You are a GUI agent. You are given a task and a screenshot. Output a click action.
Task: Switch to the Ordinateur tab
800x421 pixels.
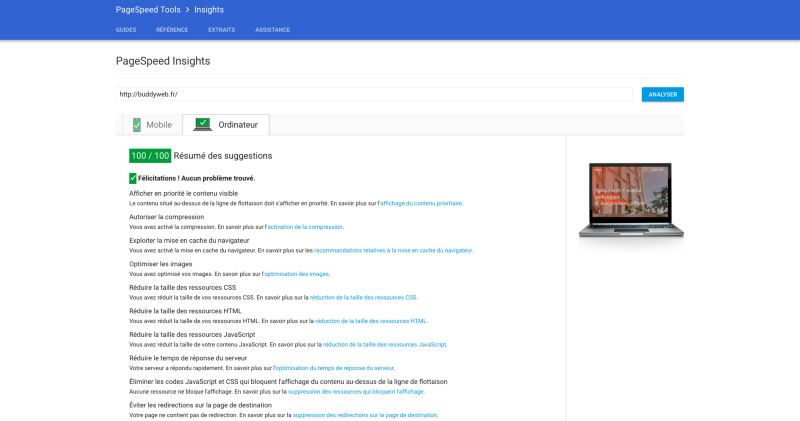(x=226, y=125)
